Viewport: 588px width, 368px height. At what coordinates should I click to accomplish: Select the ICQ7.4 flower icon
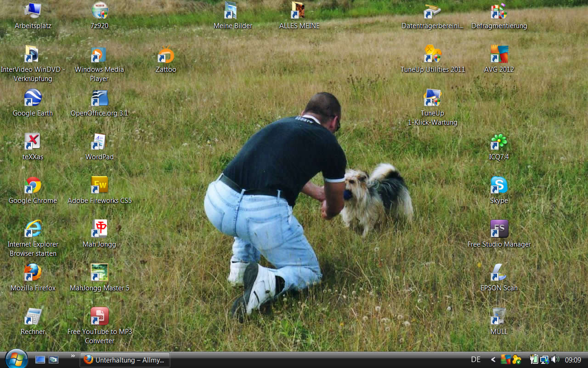499,142
